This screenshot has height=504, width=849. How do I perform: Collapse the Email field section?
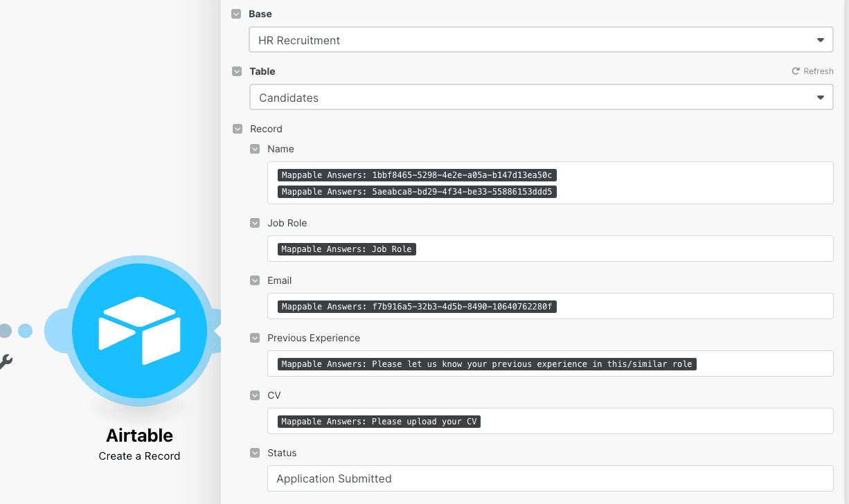coord(254,280)
